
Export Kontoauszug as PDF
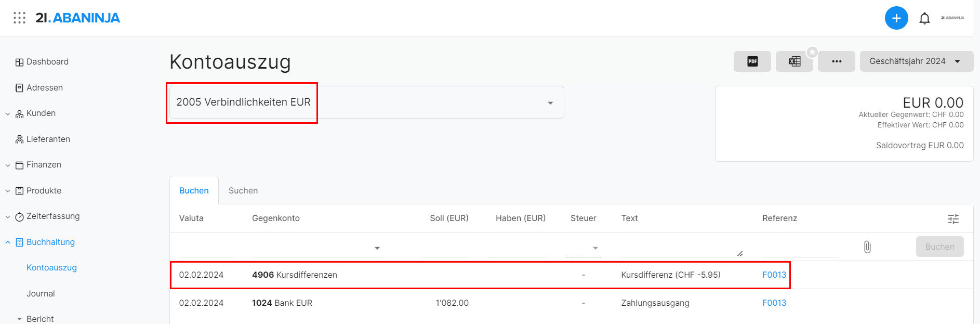coord(752,61)
